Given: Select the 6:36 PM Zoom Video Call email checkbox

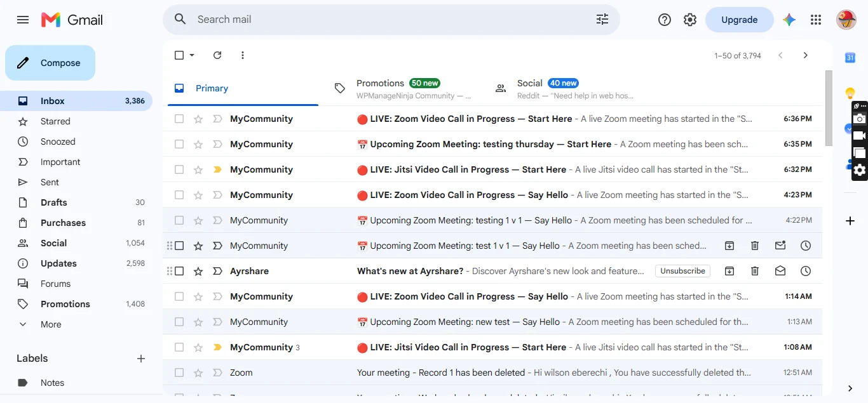Looking at the screenshot, I should pyautogui.click(x=179, y=119).
